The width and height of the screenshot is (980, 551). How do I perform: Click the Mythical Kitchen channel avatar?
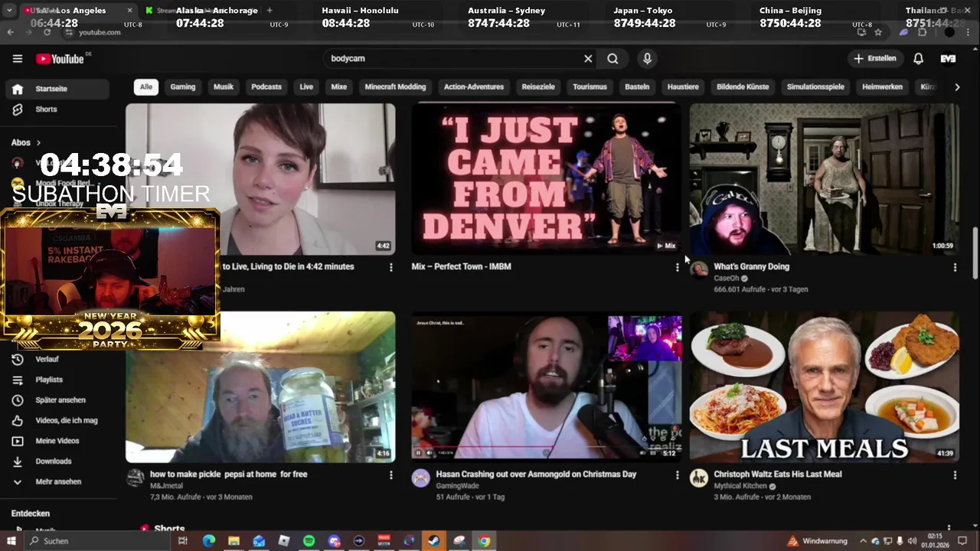click(699, 478)
